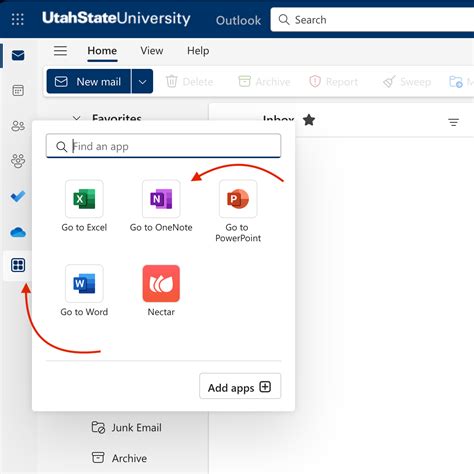Viewport: 474px width, 474px height.
Task: Click the Sweep toolbar button
Action: coord(407,82)
